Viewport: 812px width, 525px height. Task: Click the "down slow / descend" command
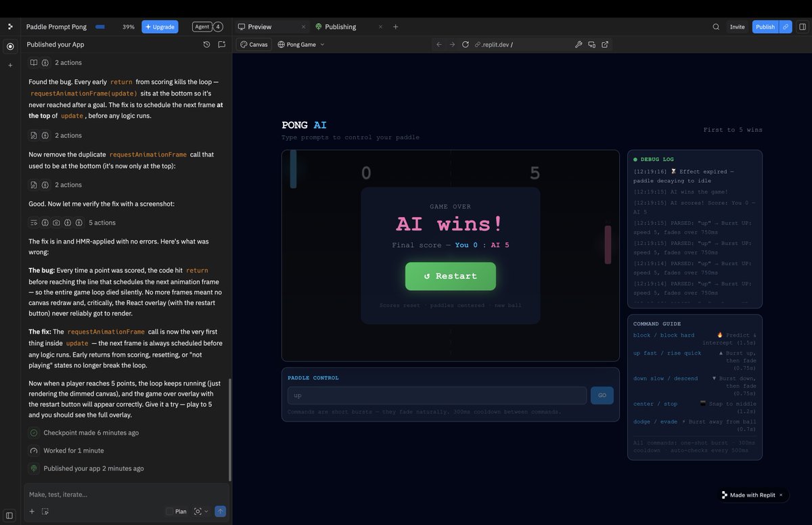coord(665,379)
